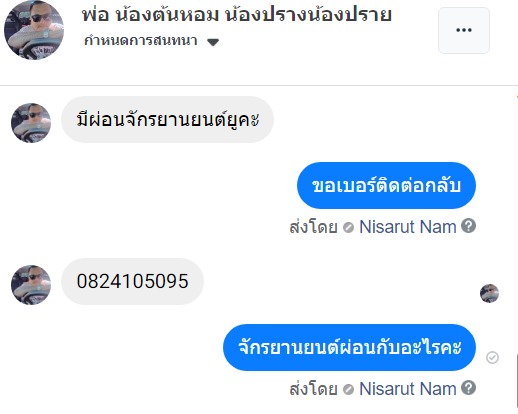The width and height of the screenshot is (518, 414).
Task: Select the มีผ่อนจักรยานยนต์ยูคะ message bubble
Action: coord(167,120)
